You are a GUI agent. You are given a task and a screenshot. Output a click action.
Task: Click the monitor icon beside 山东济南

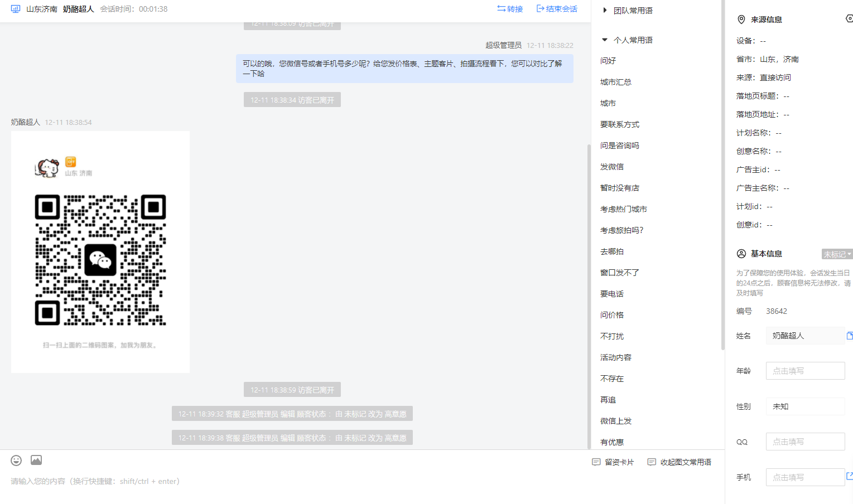(x=16, y=9)
